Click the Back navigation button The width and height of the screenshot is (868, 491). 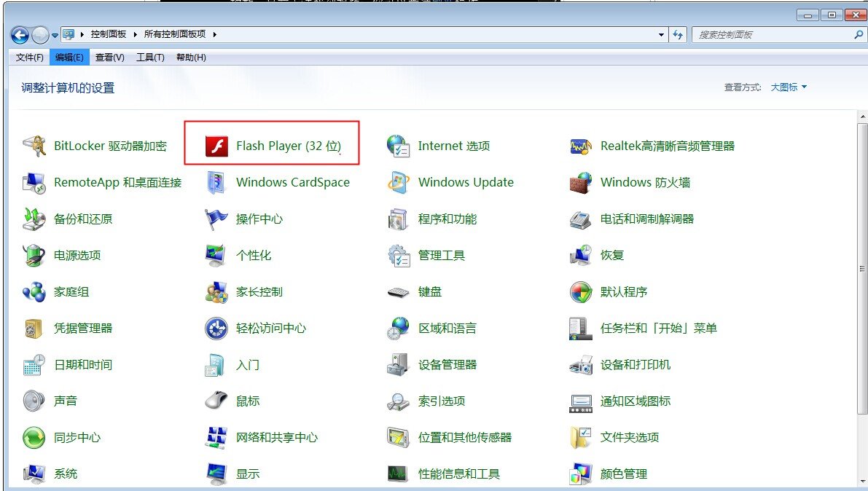point(20,34)
